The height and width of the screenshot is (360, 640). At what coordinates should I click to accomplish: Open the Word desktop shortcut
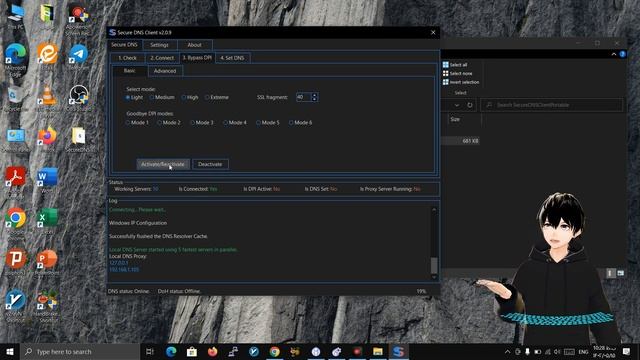click(x=47, y=180)
